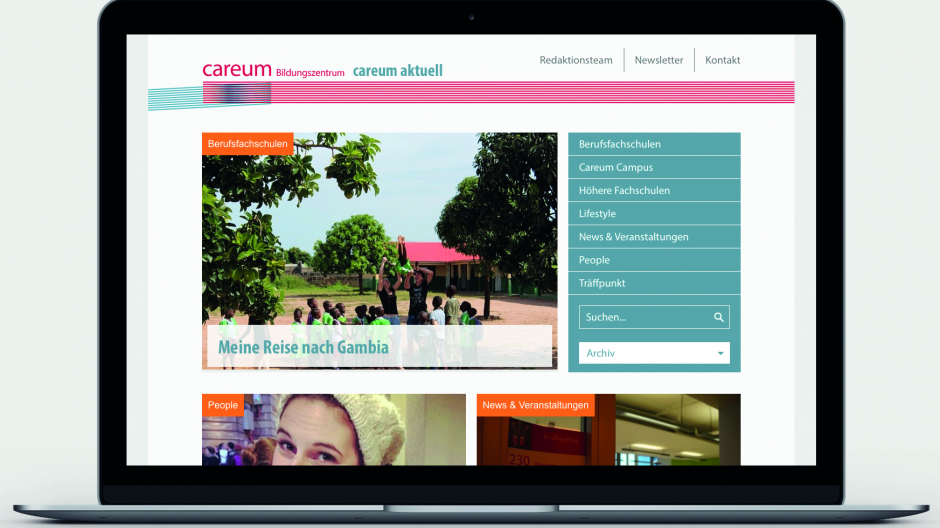
Task: Open article Meine Reise nach Gambia
Action: [303, 347]
